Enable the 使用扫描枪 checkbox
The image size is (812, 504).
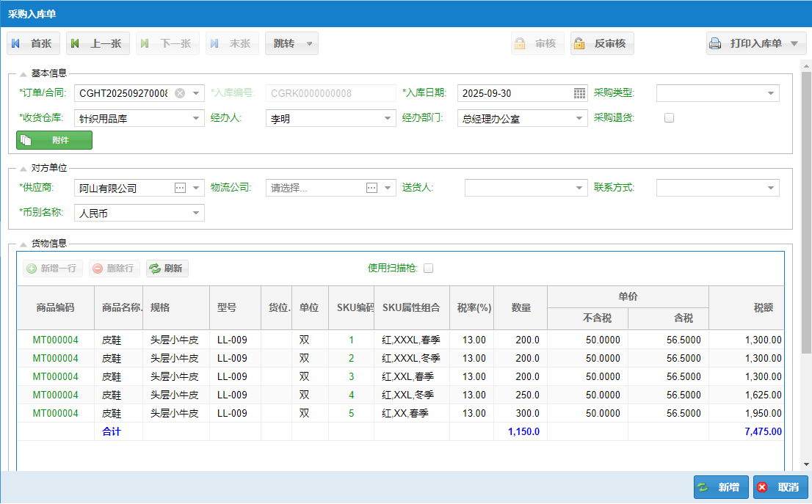point(429,269)
